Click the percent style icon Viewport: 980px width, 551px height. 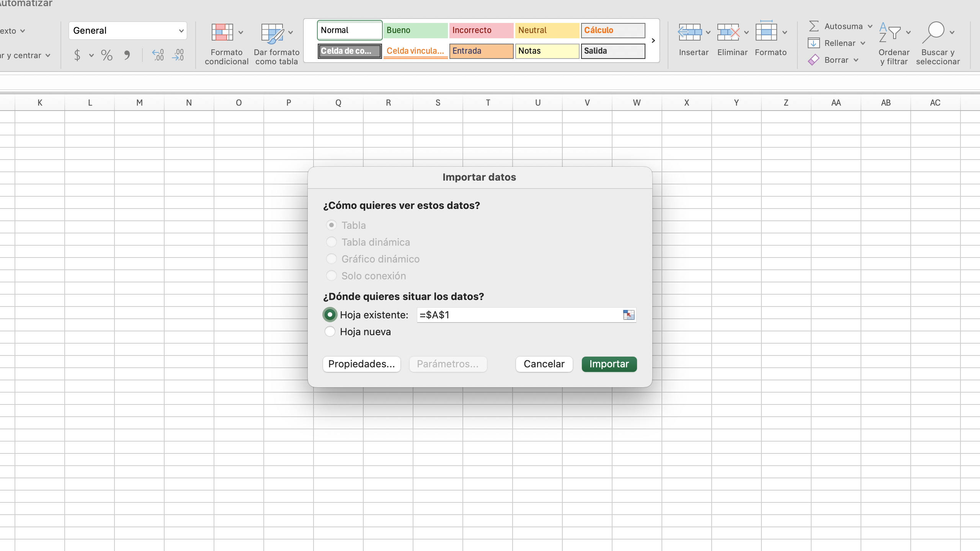106,55
